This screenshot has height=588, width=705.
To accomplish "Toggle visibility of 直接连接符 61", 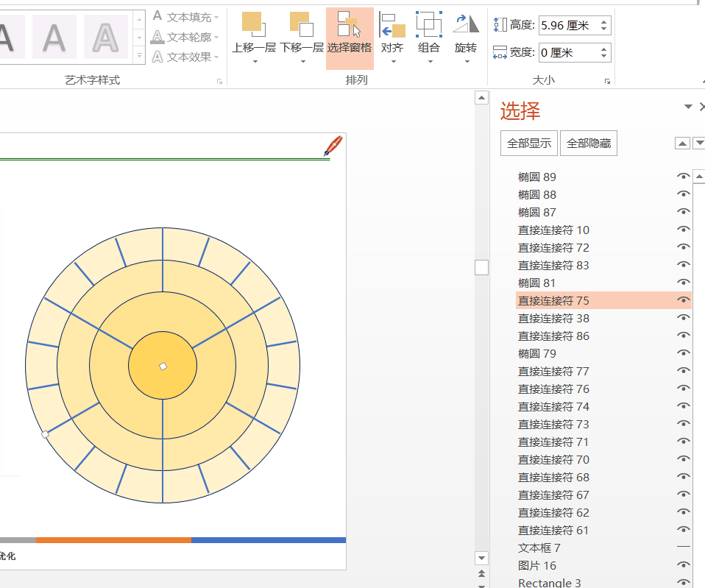I will click(683, 530).
